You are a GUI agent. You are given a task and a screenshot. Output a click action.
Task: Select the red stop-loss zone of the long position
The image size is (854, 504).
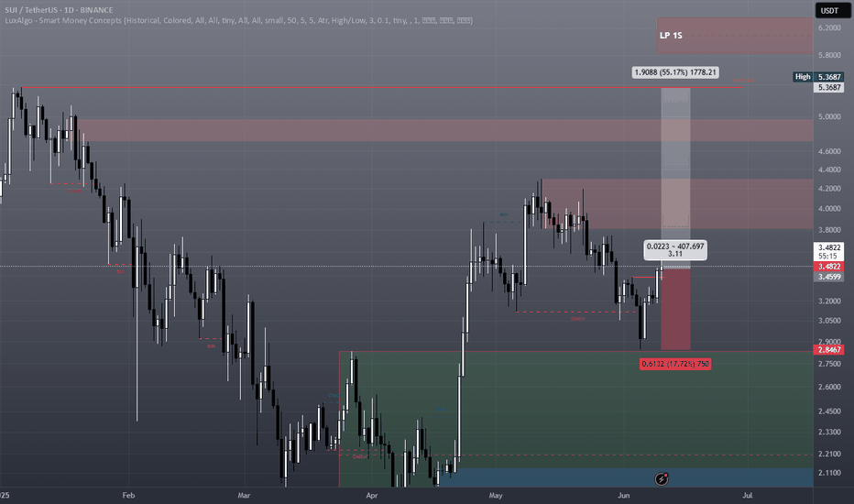point(675,309)
